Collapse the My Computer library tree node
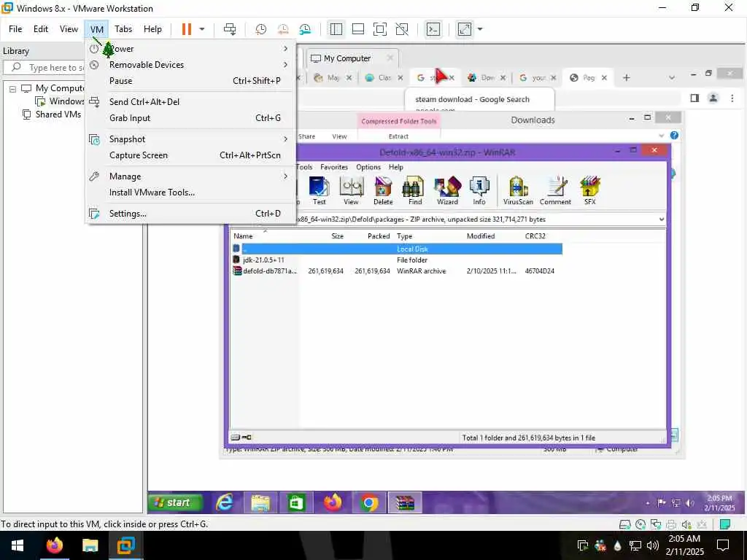 (13, 89)
